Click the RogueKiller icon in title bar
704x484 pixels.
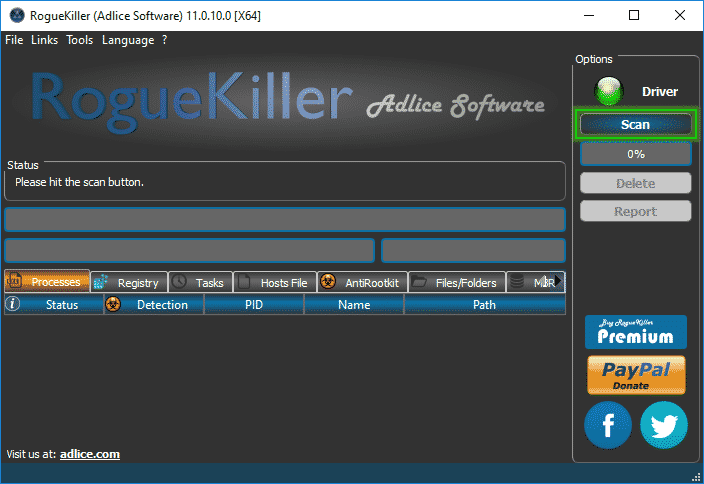coord(15,15)
